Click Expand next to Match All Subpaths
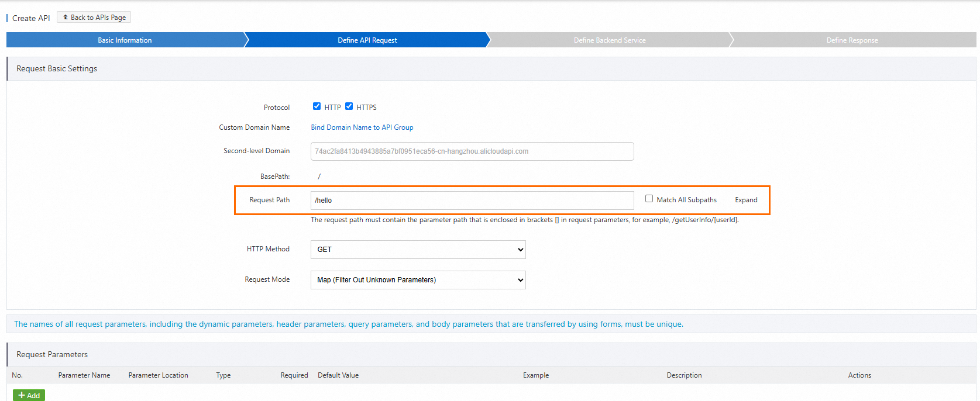 click(746, 200)
